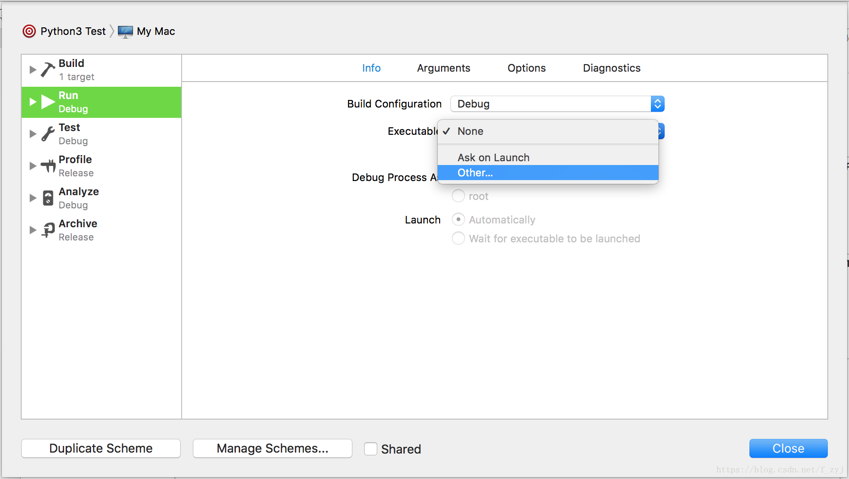Choose Ask on Launch option
This screenshot has height=479, width=849.
[548, 158]
